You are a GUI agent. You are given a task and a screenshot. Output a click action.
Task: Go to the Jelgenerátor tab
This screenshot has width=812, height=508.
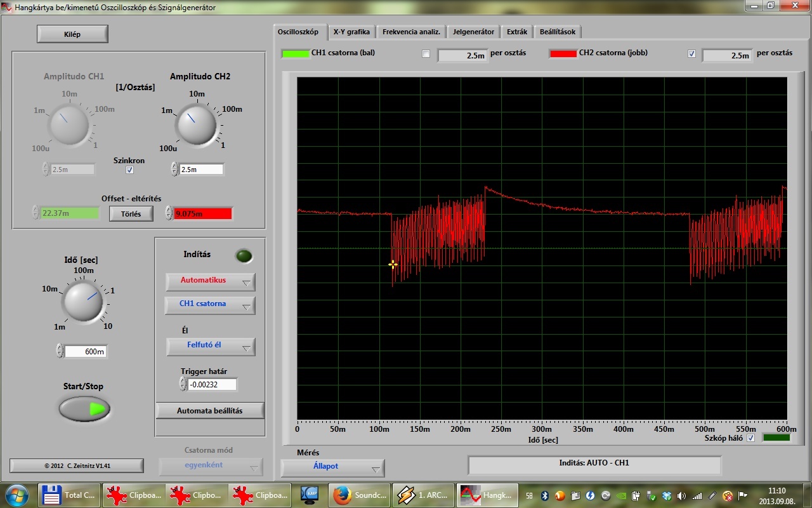click(473, 32)
